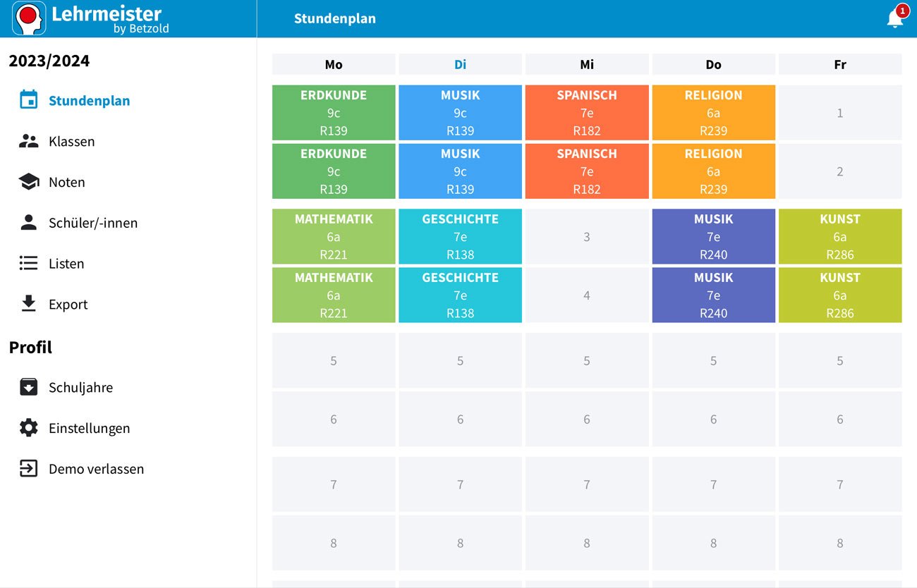This screenshot has height=588, width=917.
Task: Click empty Friday period 5 slot
Action: (x=840, y=360)
